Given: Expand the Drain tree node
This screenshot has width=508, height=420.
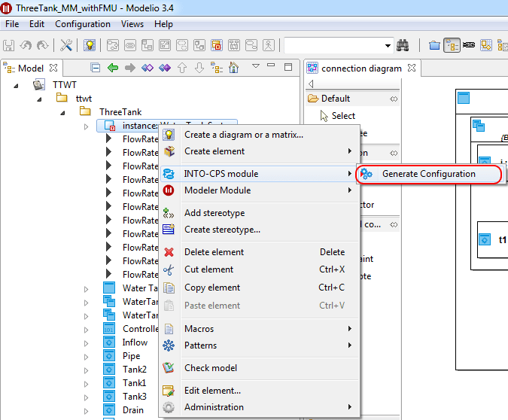Looking at the screenshot, I should (x=86, y=411).
